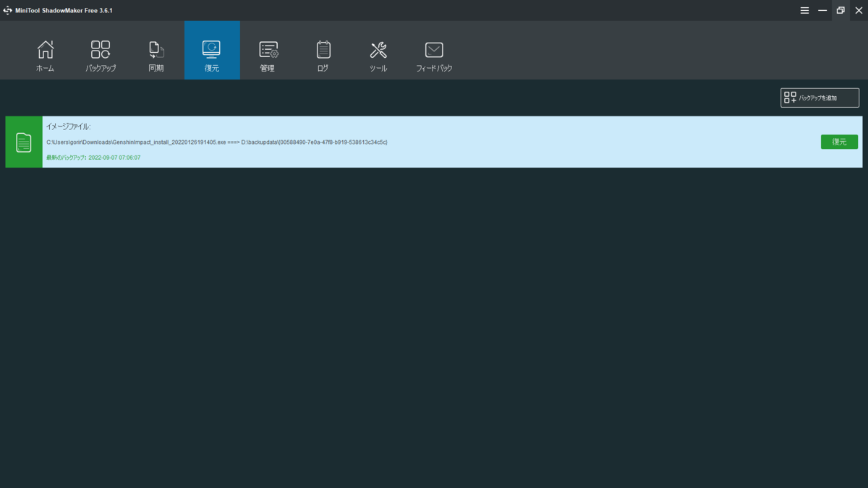
Task: Open the ツール tools tab
Action: pos(378,51)
